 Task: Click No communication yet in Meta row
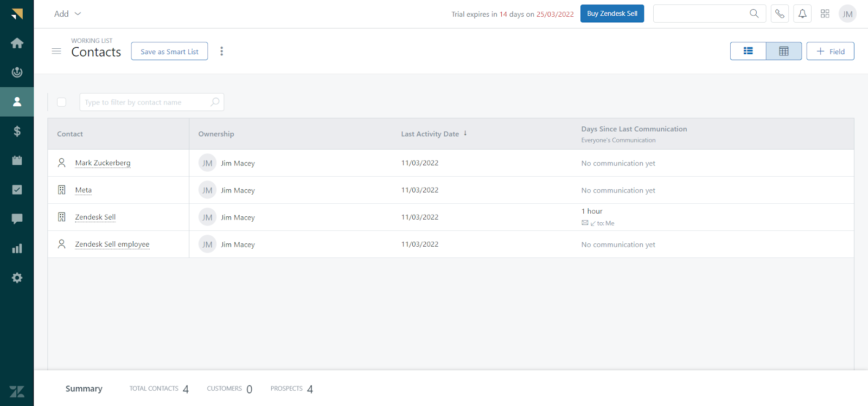click(x=618, y=190)
